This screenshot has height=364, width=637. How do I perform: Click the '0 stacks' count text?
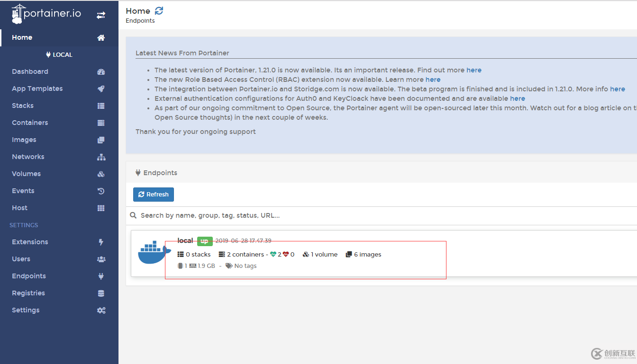tap(198, 255)
